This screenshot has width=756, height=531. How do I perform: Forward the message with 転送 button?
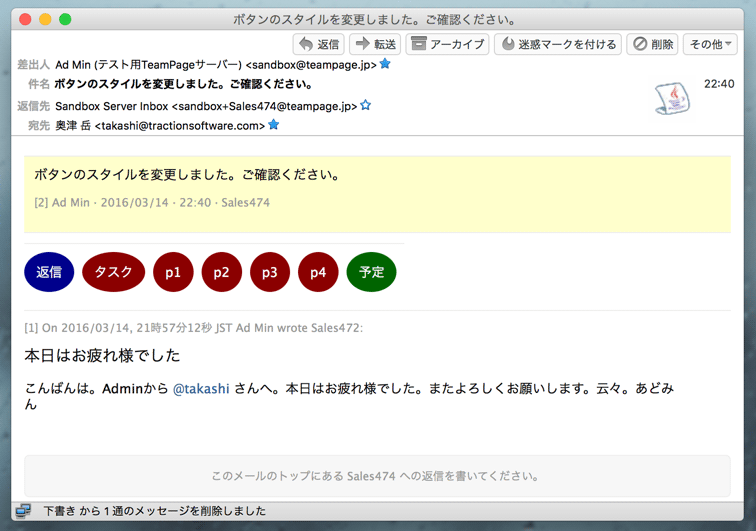coord(375,44)
